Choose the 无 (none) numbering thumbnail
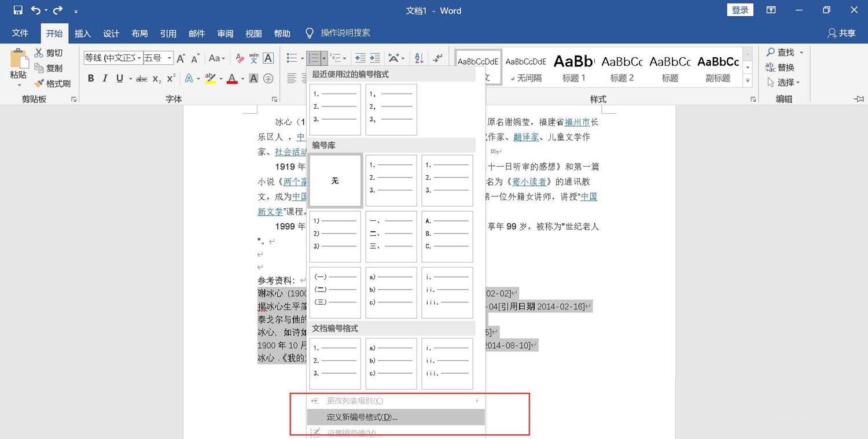Screen dimensions: 868x439 pyautogui.click(x=335, y=181)
